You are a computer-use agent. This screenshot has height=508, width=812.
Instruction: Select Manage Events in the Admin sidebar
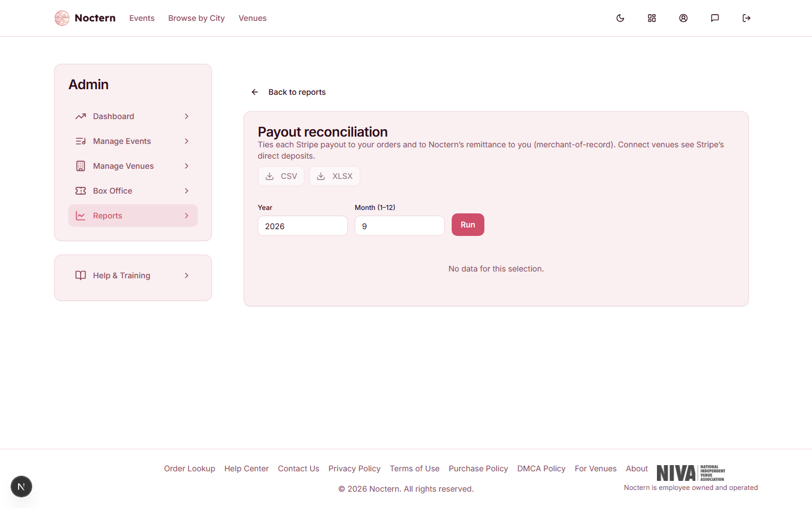coord(133,141)
